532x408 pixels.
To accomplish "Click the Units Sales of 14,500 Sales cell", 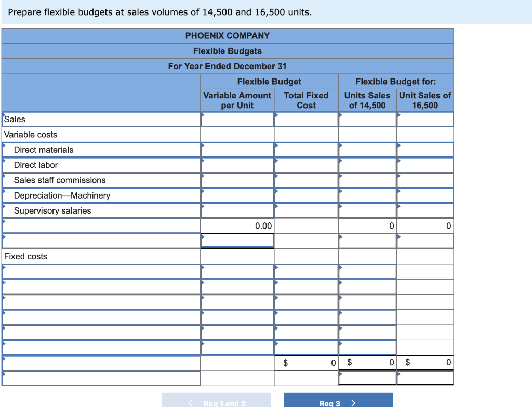I will 367,119.
